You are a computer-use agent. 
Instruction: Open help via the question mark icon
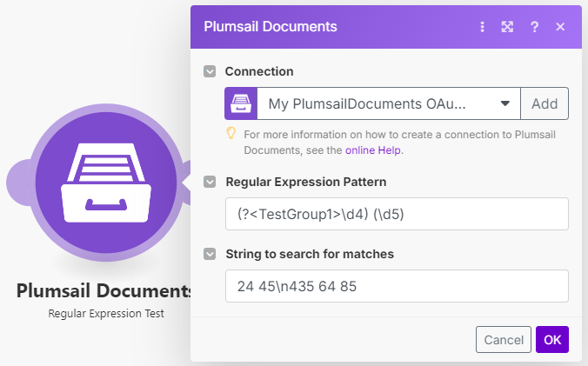pos(534,27)
